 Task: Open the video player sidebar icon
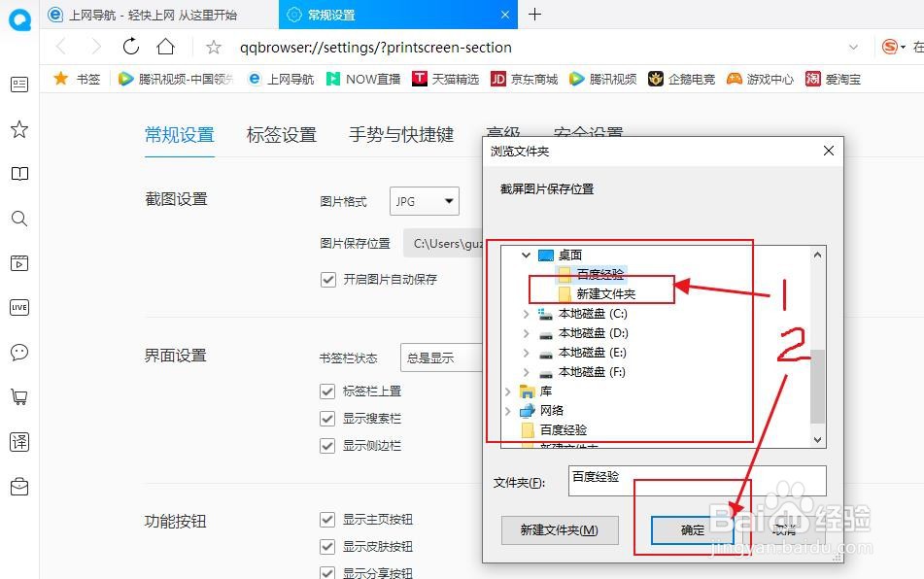pyautogui.click(x=19, y=263)
